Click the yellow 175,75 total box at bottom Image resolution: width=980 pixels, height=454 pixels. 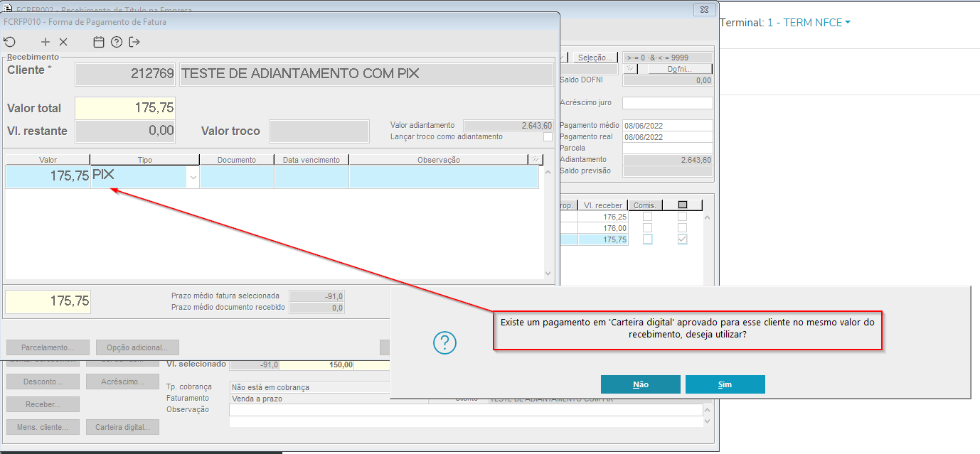pos(48,301)
